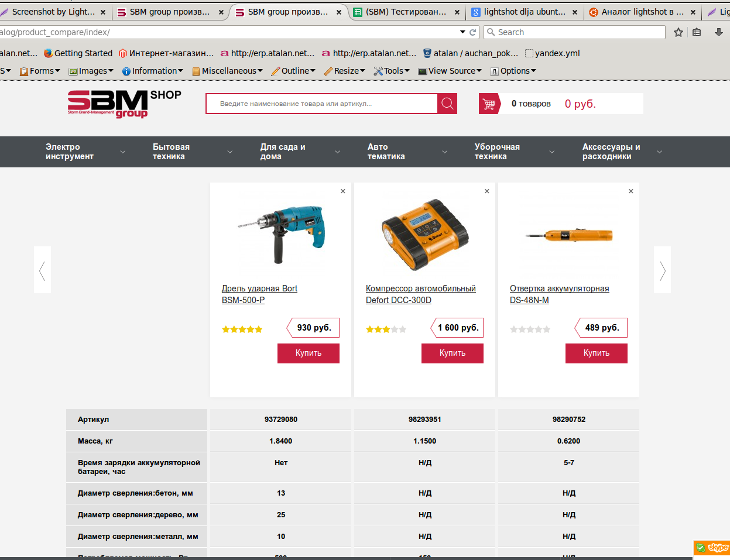Buy the Дрель ударная Bort drill

(x=309, y=353)
